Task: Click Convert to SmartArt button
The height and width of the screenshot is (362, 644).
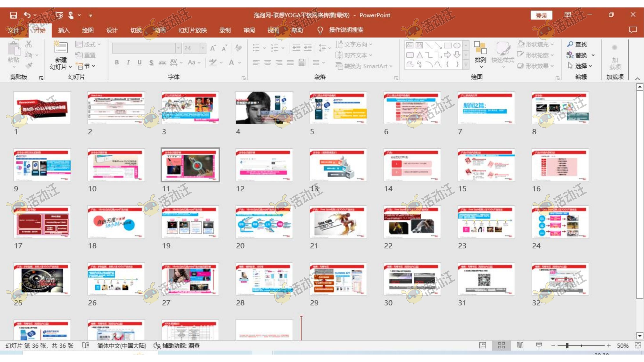Action: click(x=364, y=66)
